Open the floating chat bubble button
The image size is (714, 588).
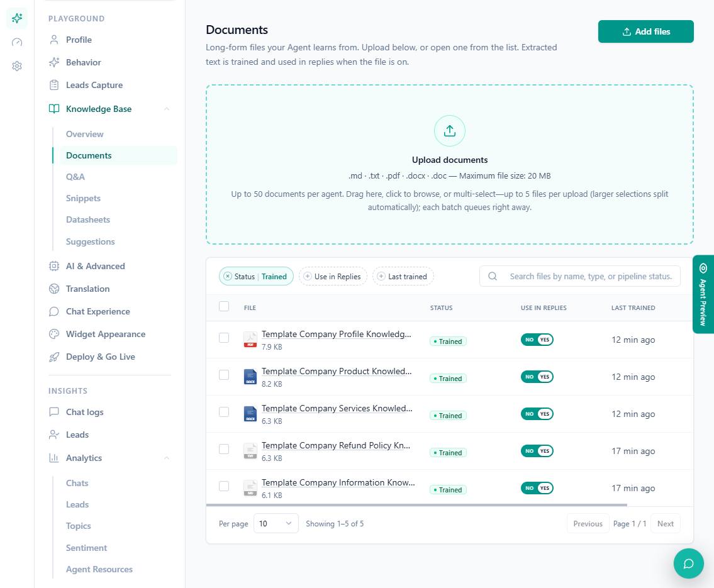tap(688, 563)
